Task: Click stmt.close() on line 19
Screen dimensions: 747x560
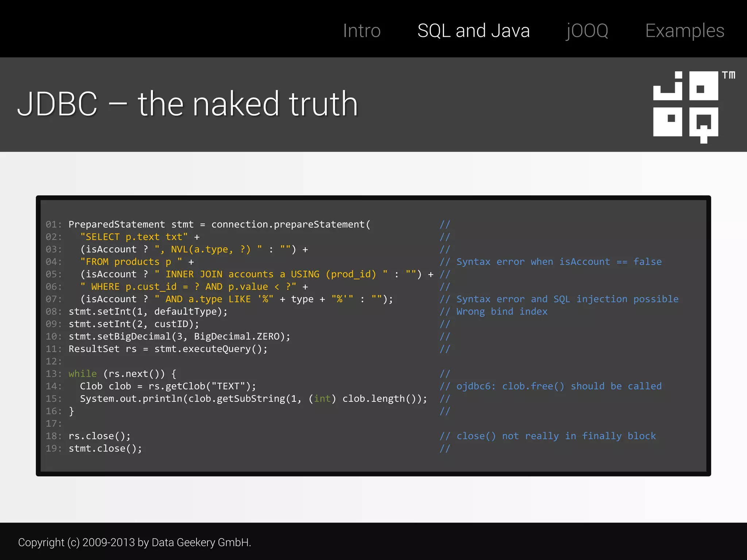Action: [105, 448]
